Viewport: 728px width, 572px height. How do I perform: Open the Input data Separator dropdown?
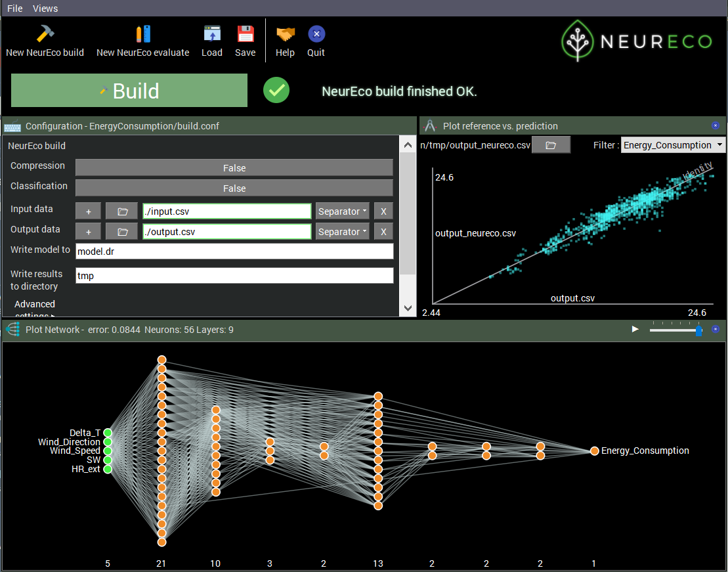[342, 211]
